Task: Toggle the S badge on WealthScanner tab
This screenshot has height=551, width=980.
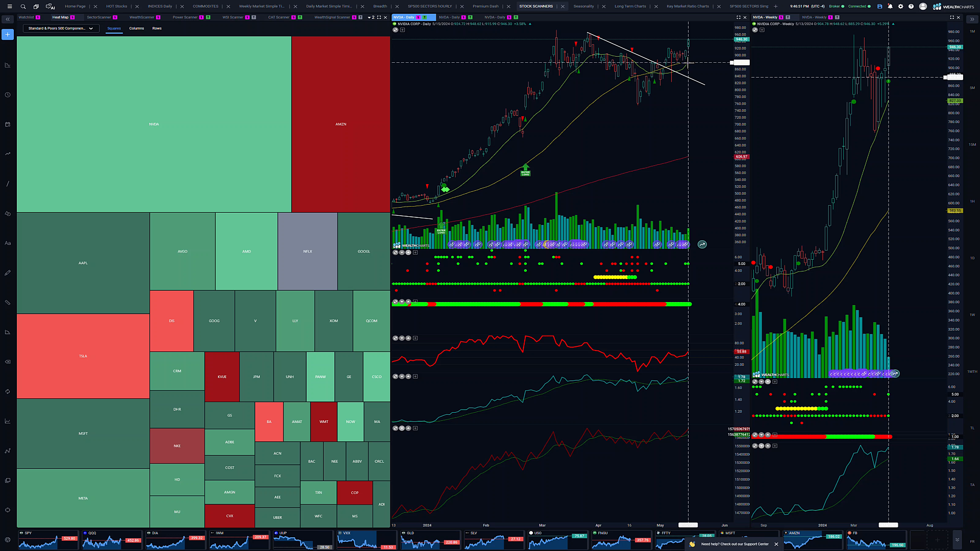Action: [158, 17]
